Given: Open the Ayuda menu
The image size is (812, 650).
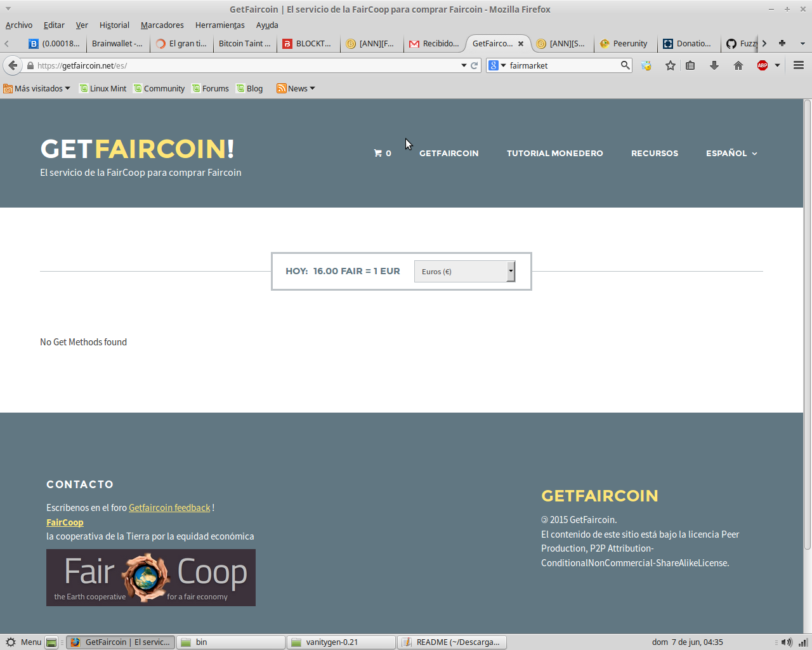Looking at the screenshot, I should [267, 25].
